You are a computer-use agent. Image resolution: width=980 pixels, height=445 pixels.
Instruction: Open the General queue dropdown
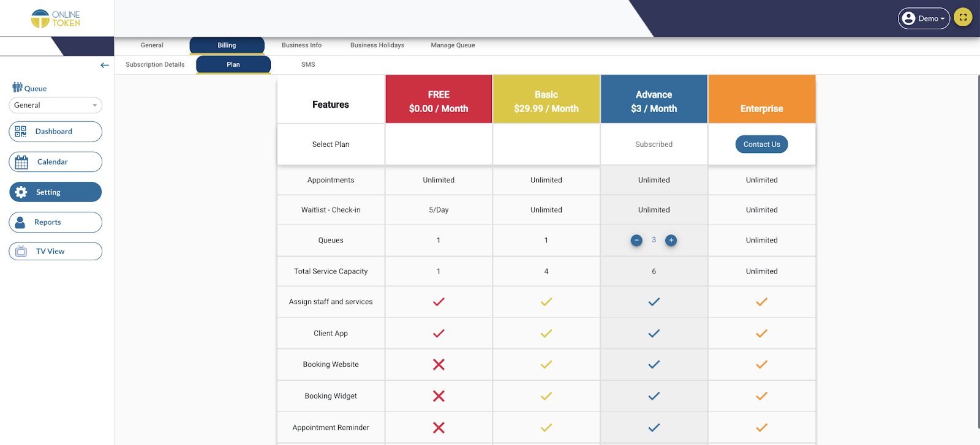click(x=55, y=105)
